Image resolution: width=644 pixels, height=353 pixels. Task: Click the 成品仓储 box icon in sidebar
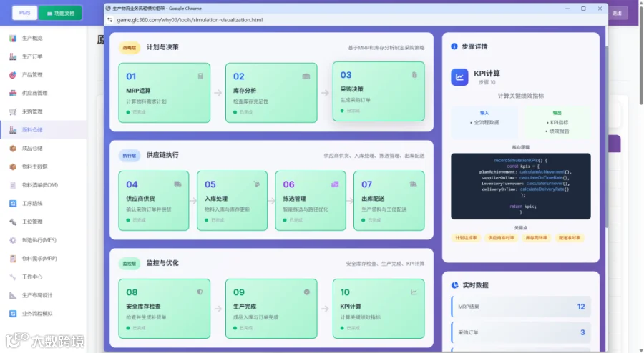[x=13, y=149]
